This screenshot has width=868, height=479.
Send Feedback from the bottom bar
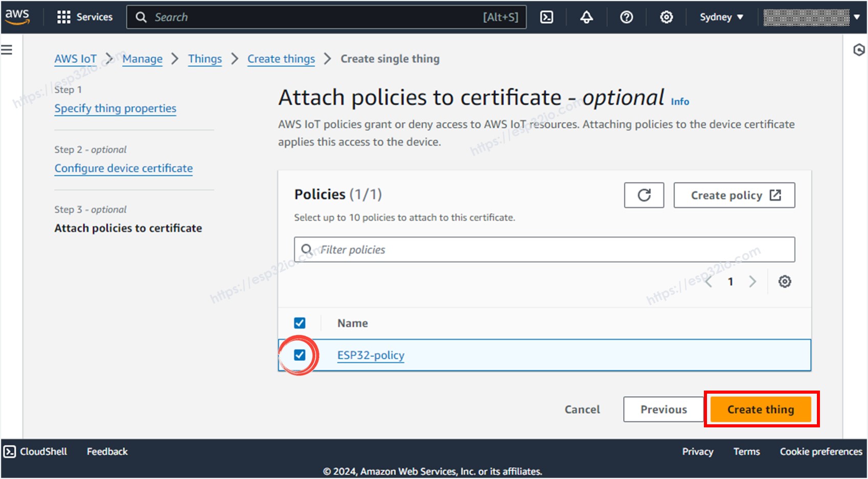pyautogui.click(x=106, y=451)
